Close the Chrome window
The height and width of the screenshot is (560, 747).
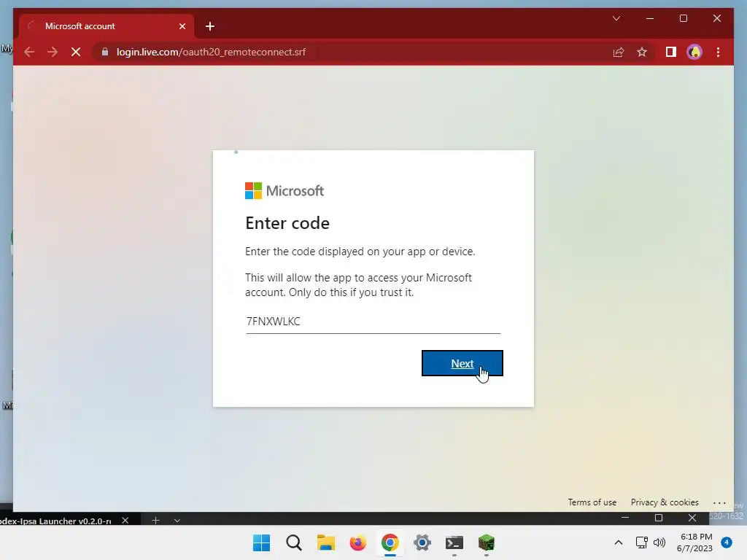tap(716, 18)
